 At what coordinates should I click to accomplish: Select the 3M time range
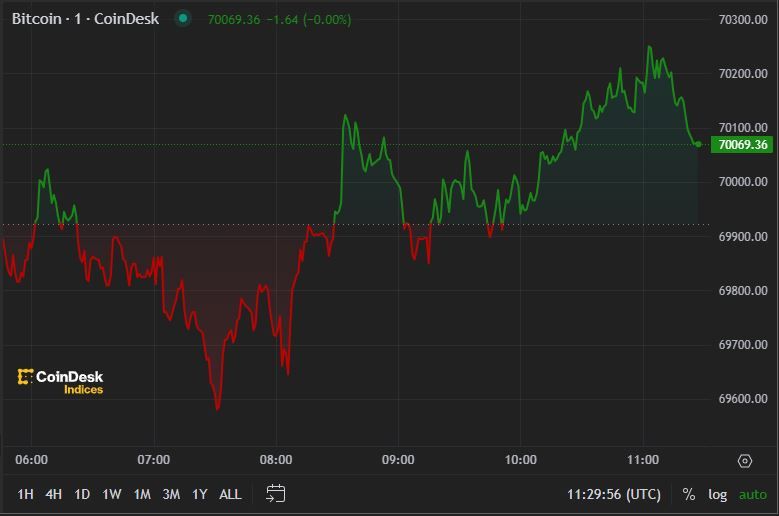[x=171, y=494]
